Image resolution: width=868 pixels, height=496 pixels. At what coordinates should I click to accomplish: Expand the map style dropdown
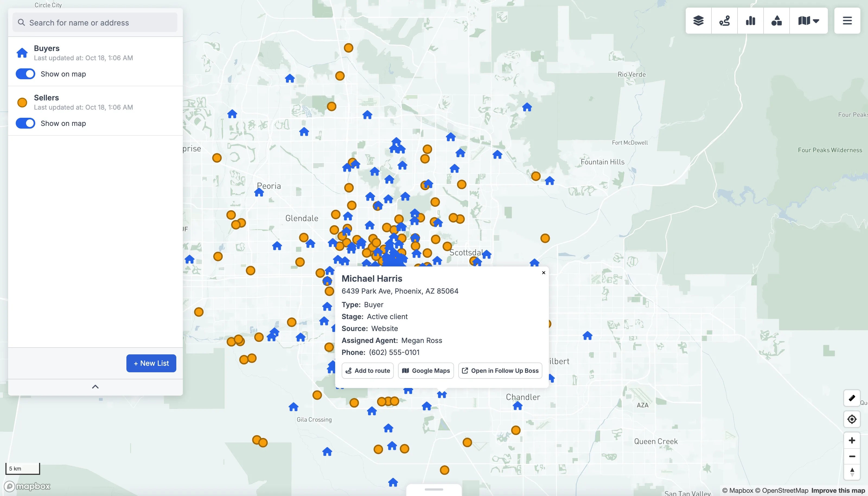[x=809, y=21]
